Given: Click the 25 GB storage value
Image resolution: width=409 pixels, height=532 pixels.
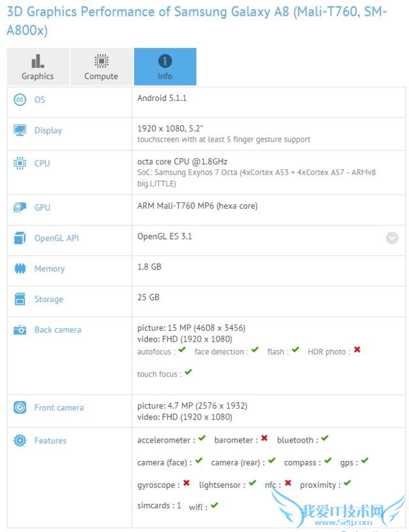Looking at the screenshot, I should pos(148,297).
